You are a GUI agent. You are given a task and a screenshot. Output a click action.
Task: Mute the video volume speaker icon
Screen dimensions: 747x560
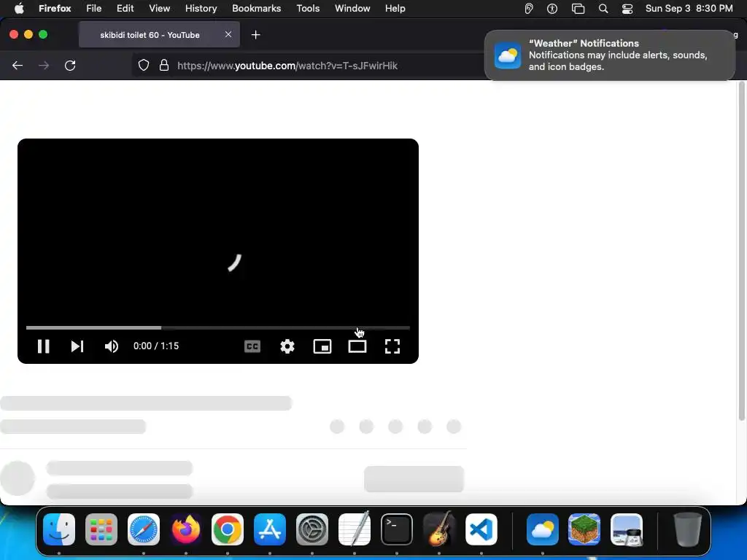pyautogui.click(x=112, y=346)
